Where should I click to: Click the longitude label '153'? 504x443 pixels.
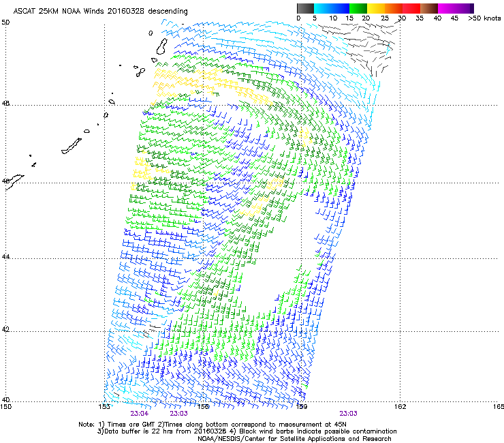tap(104, 407)
